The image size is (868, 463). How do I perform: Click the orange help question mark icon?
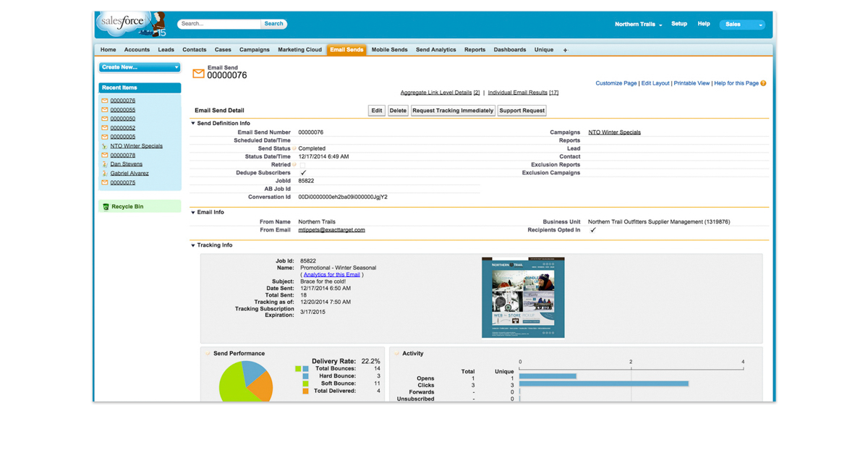(763, 83)
